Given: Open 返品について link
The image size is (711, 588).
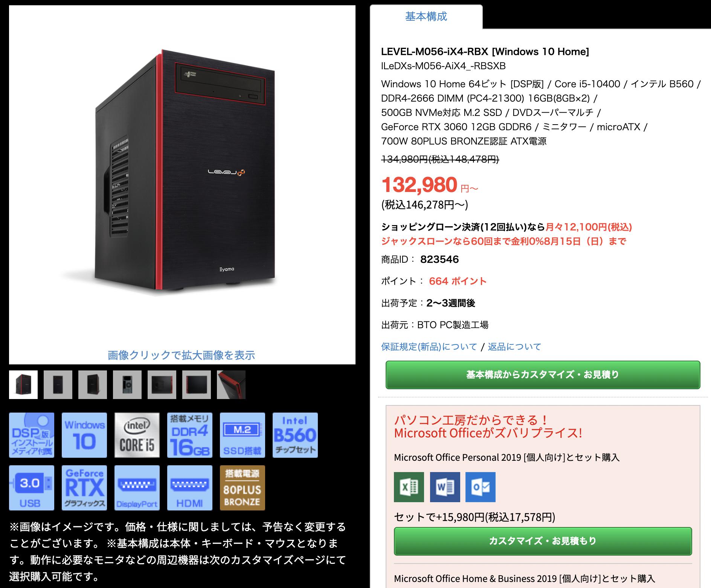Looking at the screenshot, I should click(514, 346).
